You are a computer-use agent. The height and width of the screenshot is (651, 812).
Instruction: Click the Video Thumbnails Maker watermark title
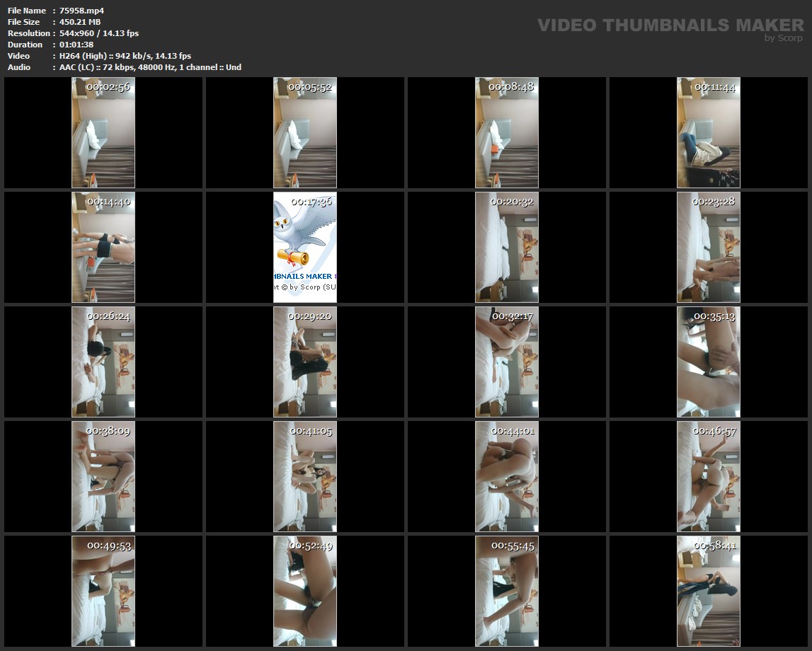point(670,25)
